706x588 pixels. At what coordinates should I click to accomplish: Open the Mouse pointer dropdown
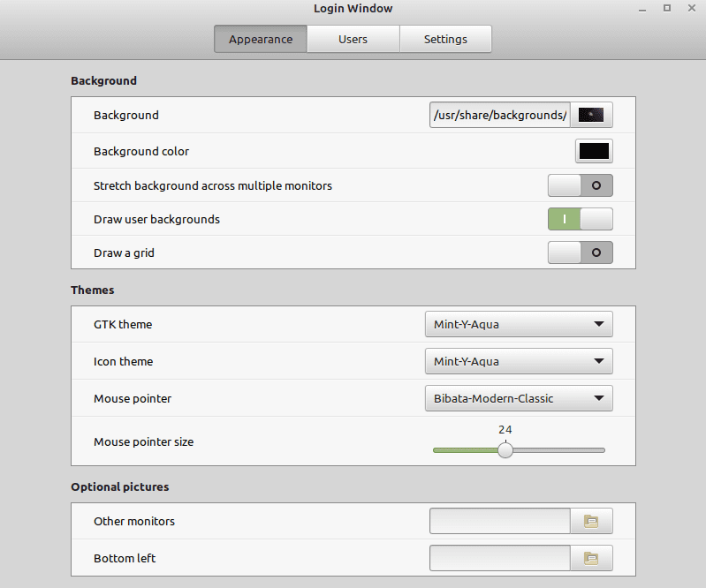point(519,398)
